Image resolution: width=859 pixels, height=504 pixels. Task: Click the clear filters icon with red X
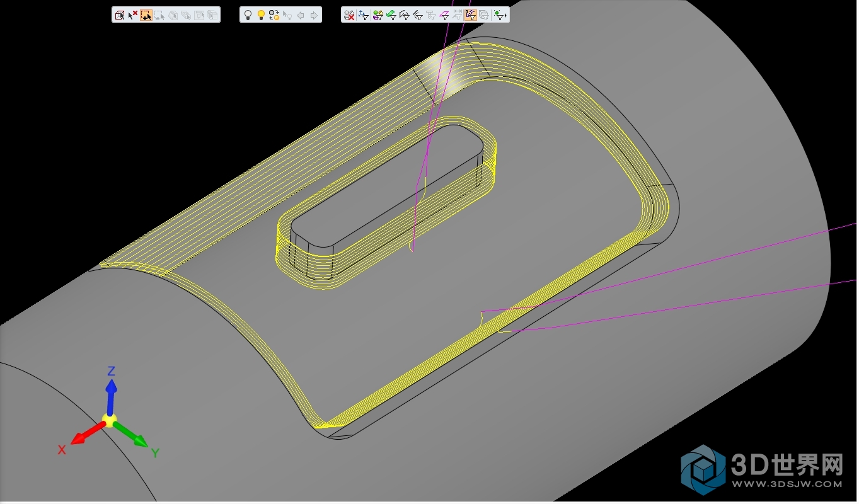click(x=349, y=15)
